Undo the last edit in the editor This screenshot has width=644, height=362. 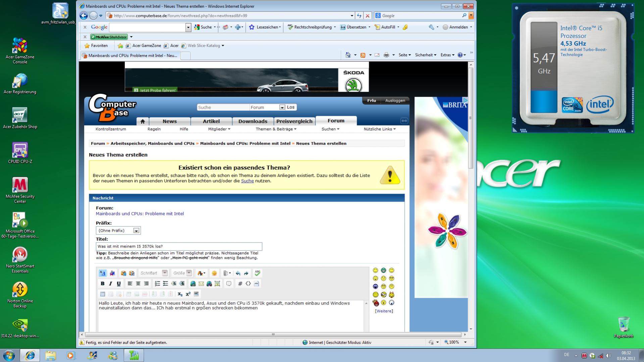(x=238, y=273)
